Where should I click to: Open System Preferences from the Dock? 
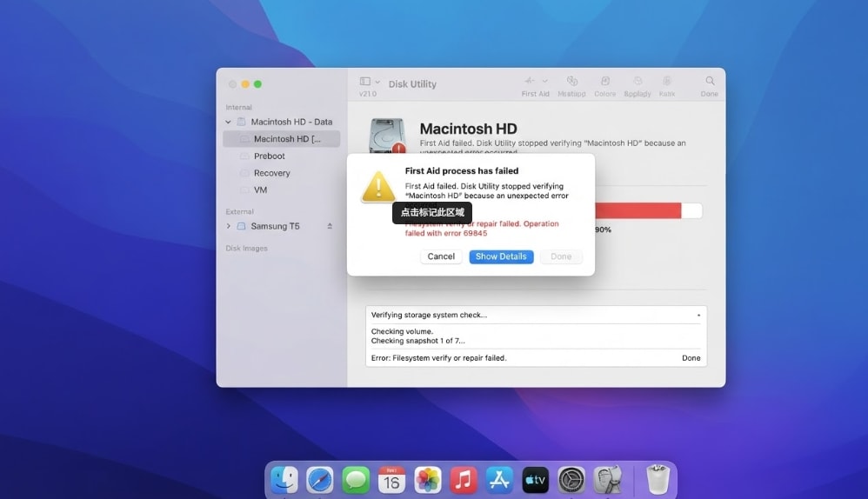[571, 480]
